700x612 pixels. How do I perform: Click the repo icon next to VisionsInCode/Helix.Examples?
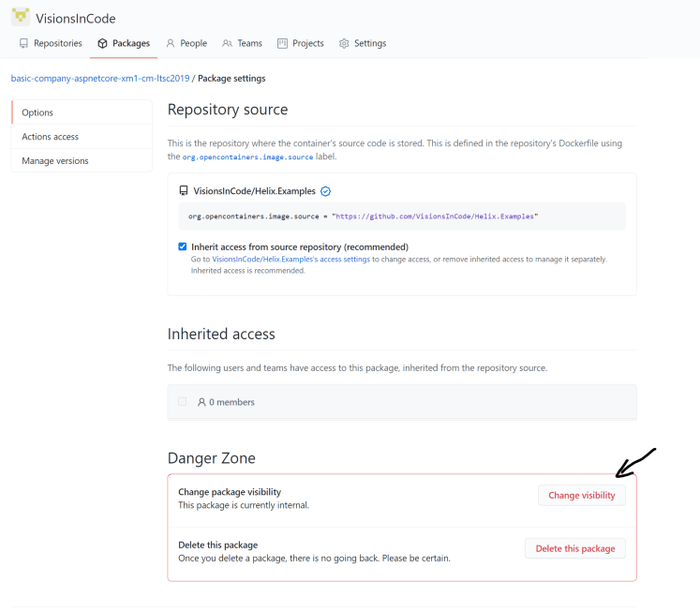[184, 191]
